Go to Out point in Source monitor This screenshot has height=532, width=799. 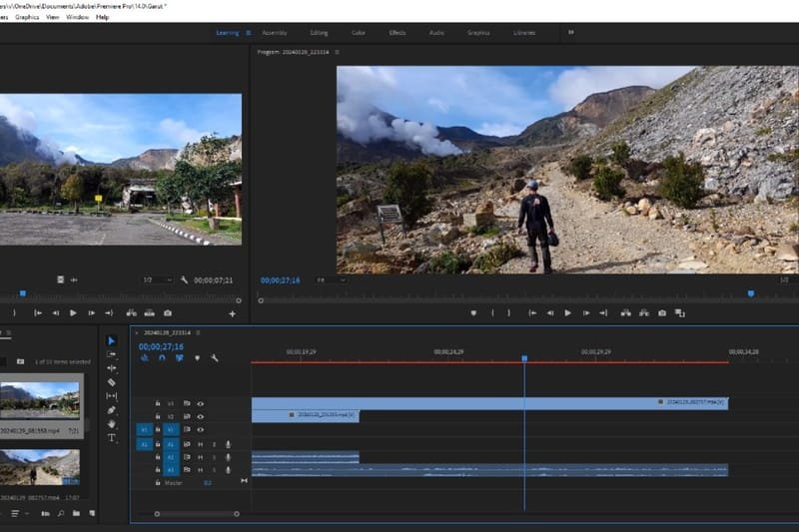[109, 313]
